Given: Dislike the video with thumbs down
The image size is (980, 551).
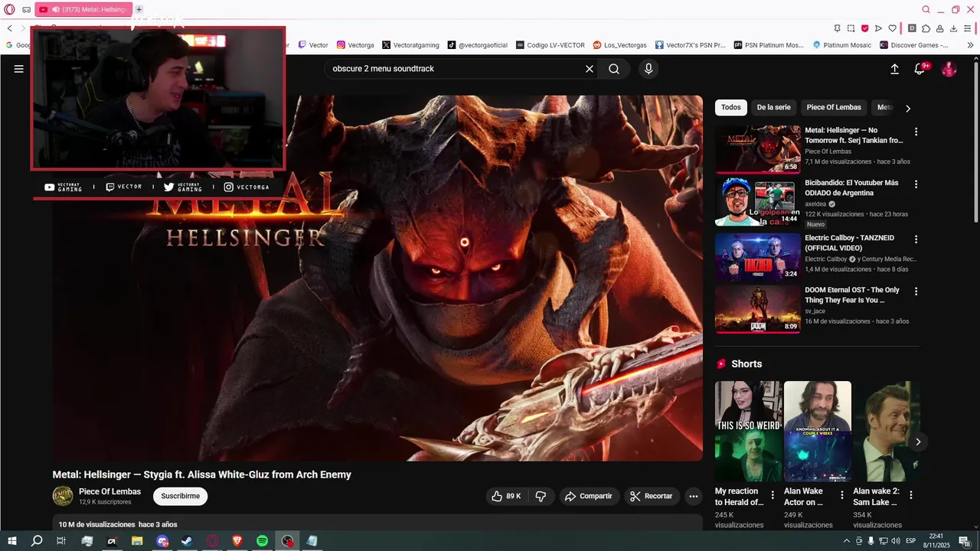Looking at the screenshot, I should point(541,496).
